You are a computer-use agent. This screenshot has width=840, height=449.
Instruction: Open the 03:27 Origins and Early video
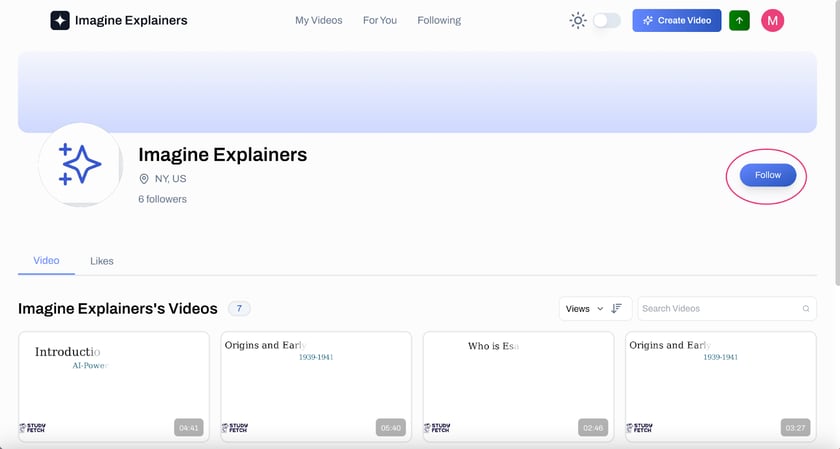click(721, 386)
